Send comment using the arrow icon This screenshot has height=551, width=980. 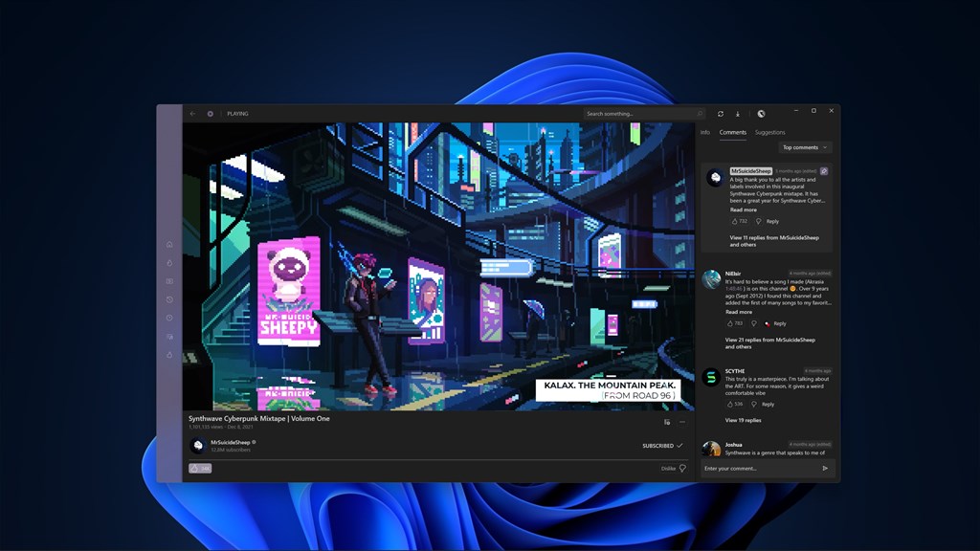[x=825, y=468]
